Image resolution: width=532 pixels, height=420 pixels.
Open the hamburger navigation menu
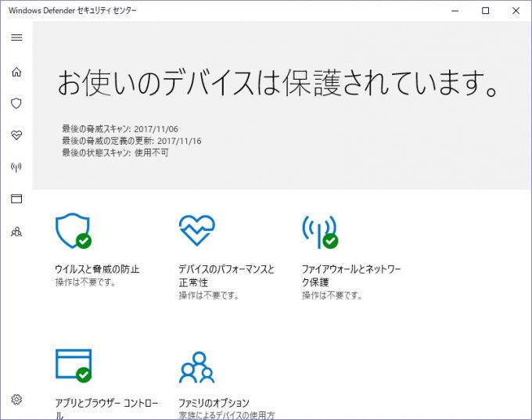click(16, 38)
